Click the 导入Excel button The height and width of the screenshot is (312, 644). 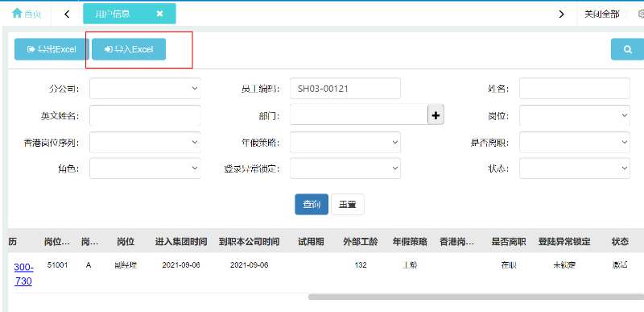129,49
